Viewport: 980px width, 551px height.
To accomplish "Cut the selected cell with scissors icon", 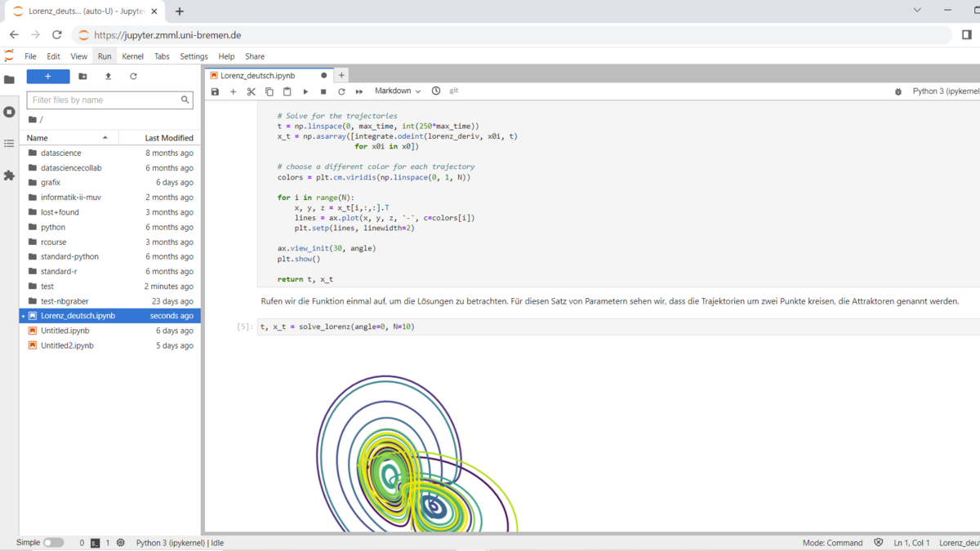I will point(251,91).
